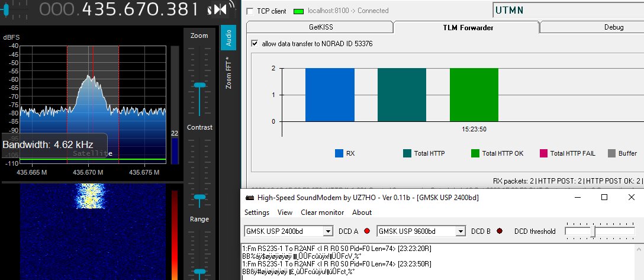Click the localhost:8100 -> Connected status text
644x280 pixels.
click(348, 11)
